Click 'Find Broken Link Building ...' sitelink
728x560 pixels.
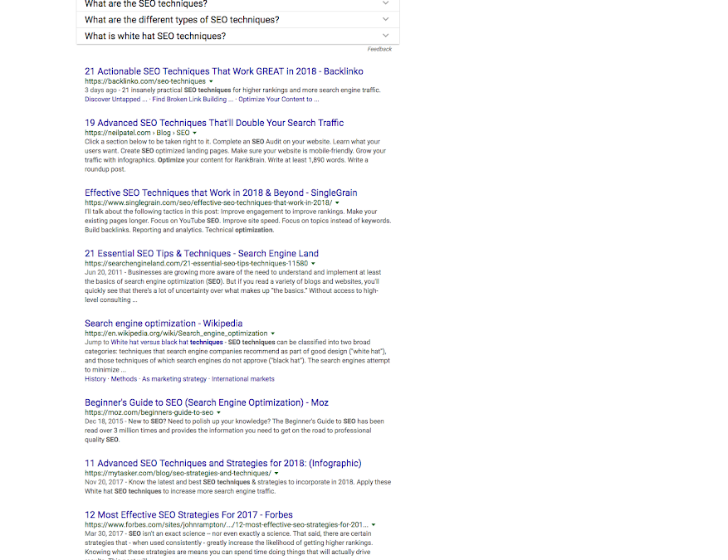coord(193,100)
